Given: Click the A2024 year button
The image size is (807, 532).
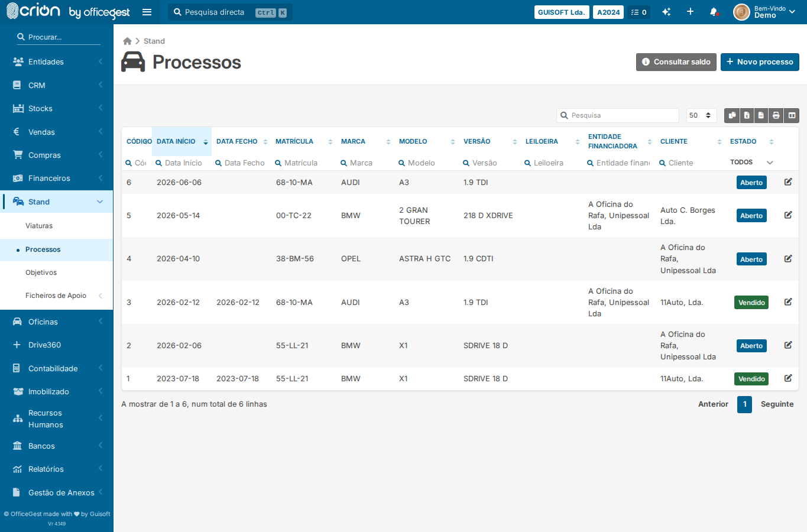Looking at the screenshot, I should point(608,12).
